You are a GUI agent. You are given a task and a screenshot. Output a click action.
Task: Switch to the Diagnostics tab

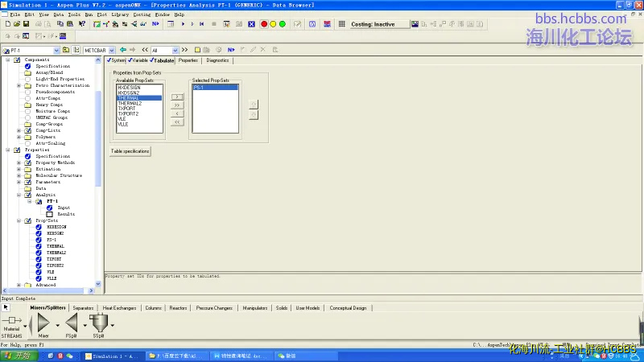tap(217, 60)
